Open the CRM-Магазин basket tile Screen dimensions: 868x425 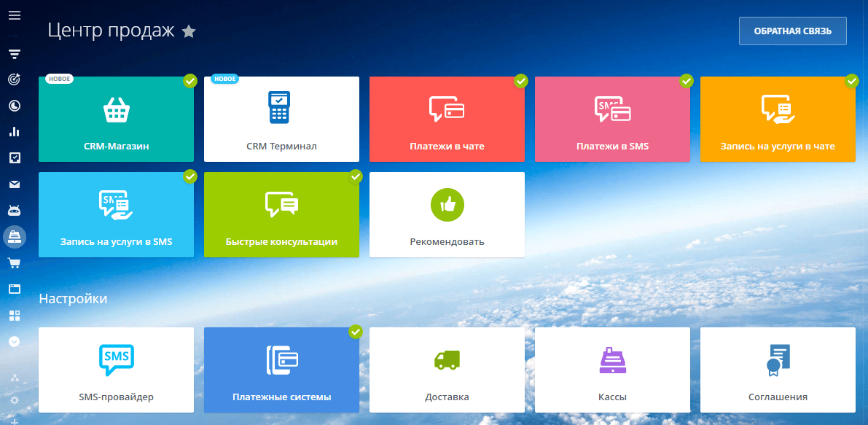(117, 119)
